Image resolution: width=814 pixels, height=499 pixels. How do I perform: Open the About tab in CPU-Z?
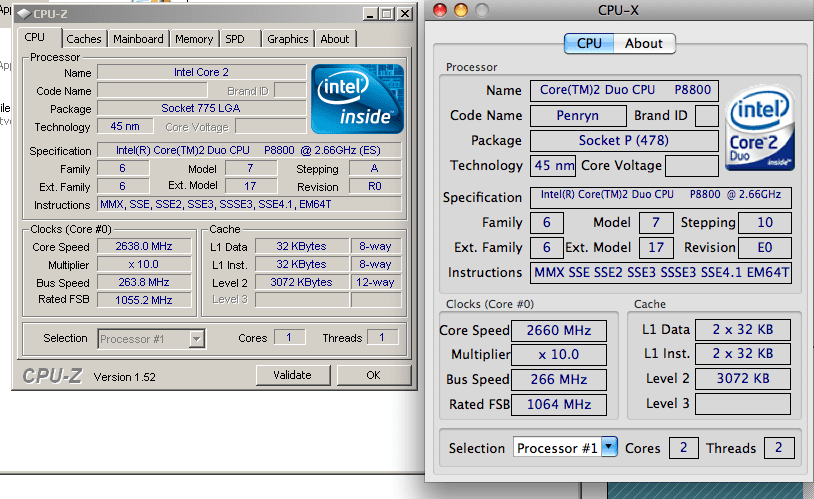tap(335, 39)
